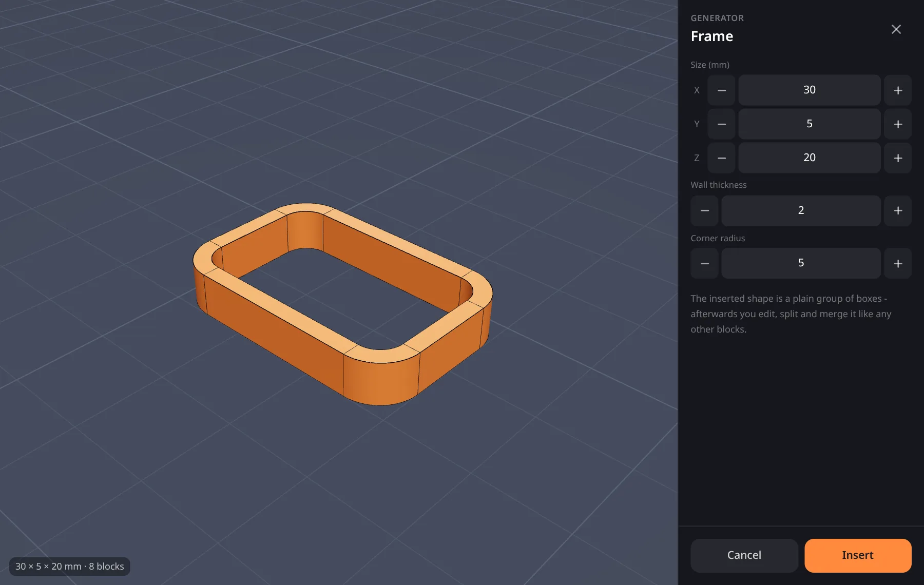Click the Z size field showing 20
The height and width of the screenshot is (585, 924).
click(810, 158)
